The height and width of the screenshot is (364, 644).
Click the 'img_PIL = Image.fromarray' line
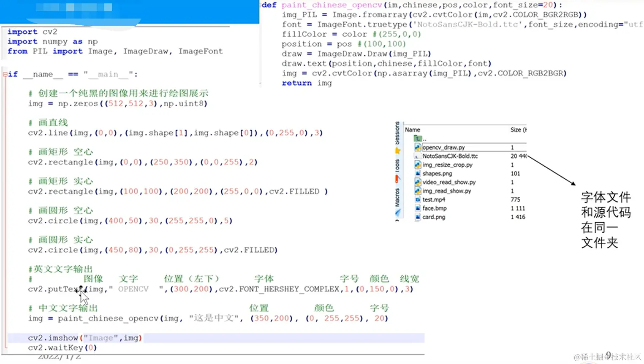click(435, 15)
